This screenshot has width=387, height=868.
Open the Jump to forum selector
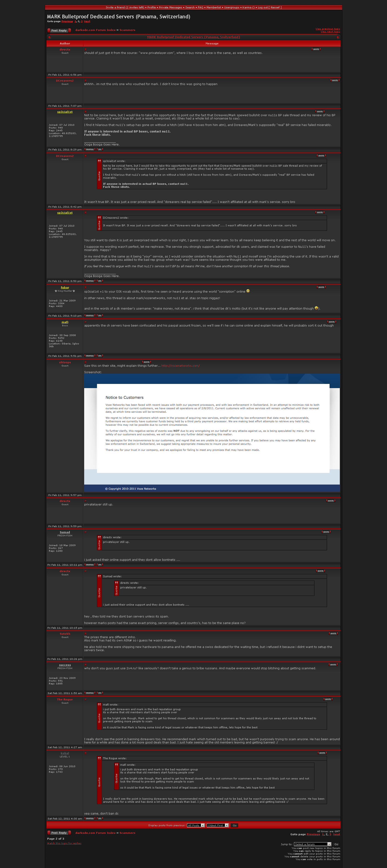point(312,844)
